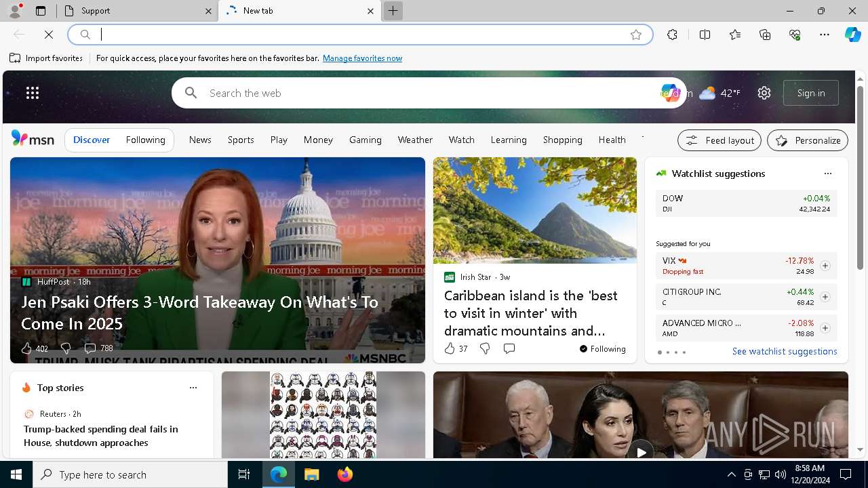Open Feed layout options
Viewport: 868px width, 488px height.
coord(719,140)
